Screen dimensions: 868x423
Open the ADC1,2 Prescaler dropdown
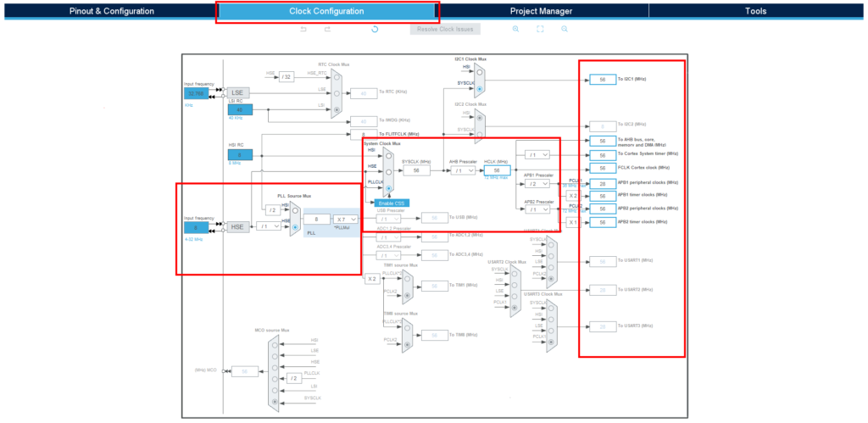(388, 237)
